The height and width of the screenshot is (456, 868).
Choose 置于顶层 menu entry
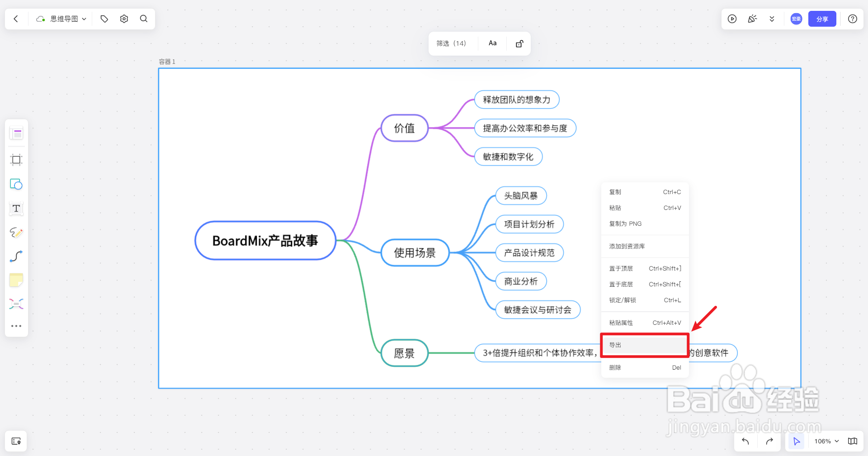click(645, 269)
